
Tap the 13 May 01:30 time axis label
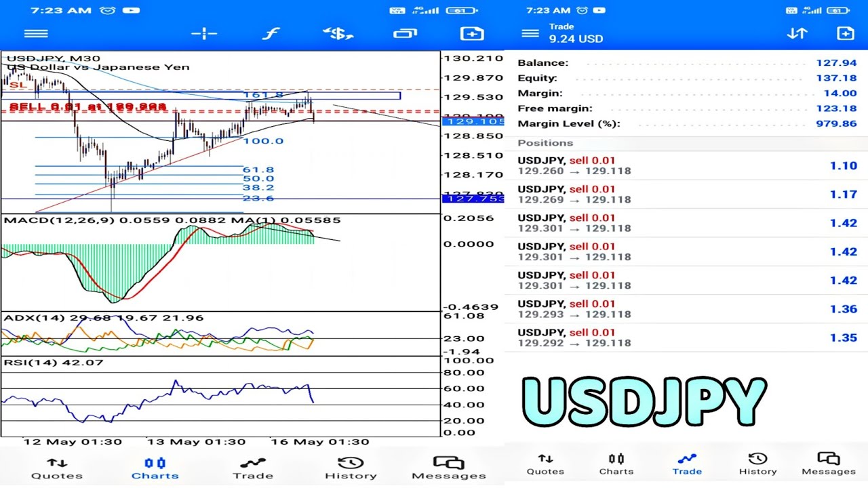click(x=196, y=442)
